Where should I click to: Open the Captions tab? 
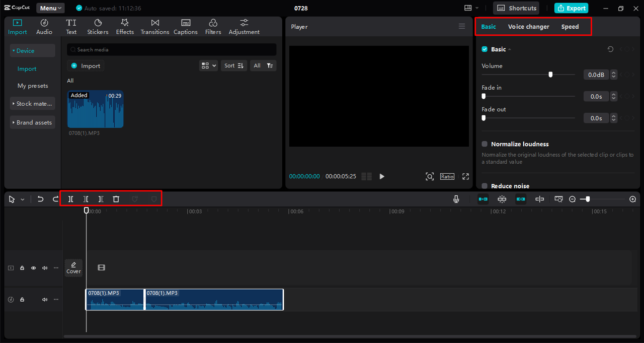pos(186,27)
